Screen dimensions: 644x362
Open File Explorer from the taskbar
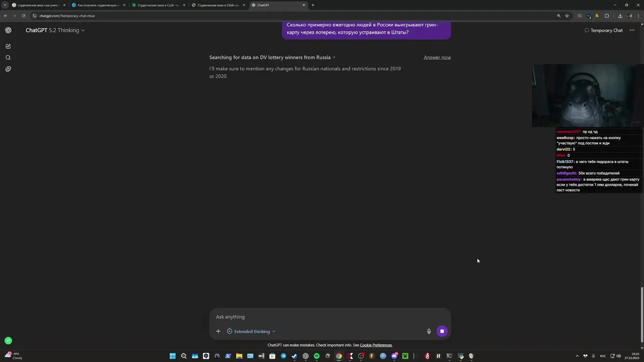239,356
